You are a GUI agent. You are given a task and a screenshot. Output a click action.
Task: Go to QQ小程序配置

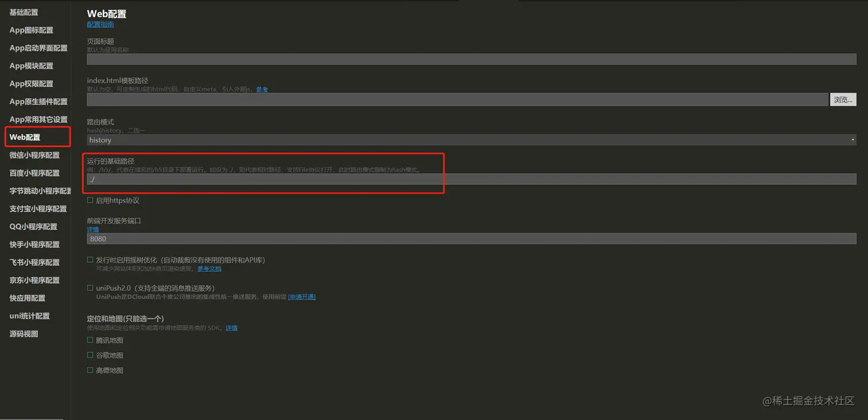pos(33,226)
